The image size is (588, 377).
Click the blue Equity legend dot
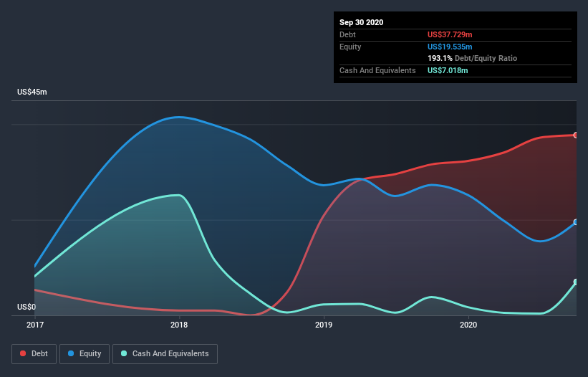tap(71, 353)
